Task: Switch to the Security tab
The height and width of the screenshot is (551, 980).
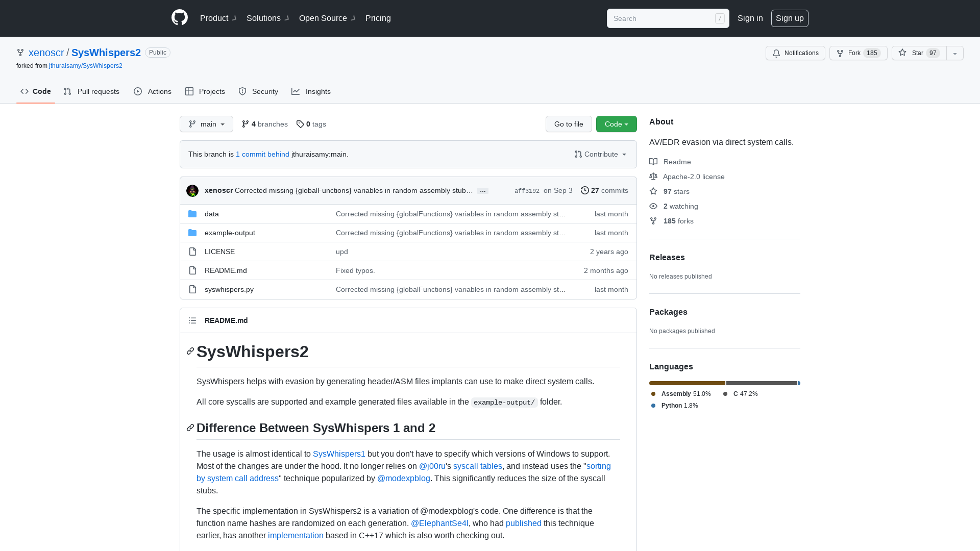Action: (258, 91)
